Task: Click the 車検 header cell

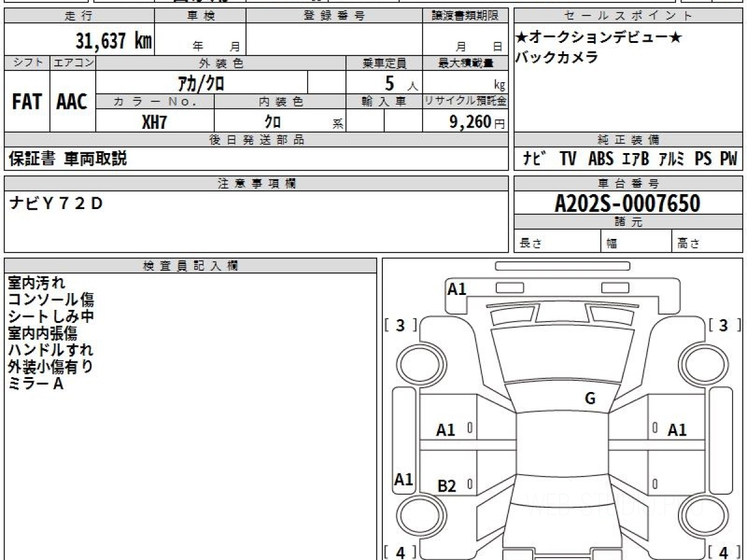Action: click(x=200, y=16)
